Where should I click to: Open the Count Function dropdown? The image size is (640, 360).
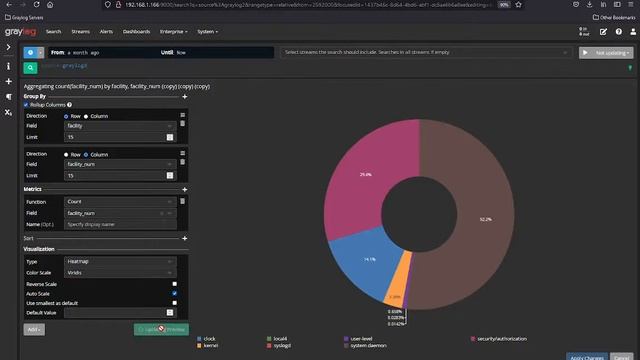(120, 202)
